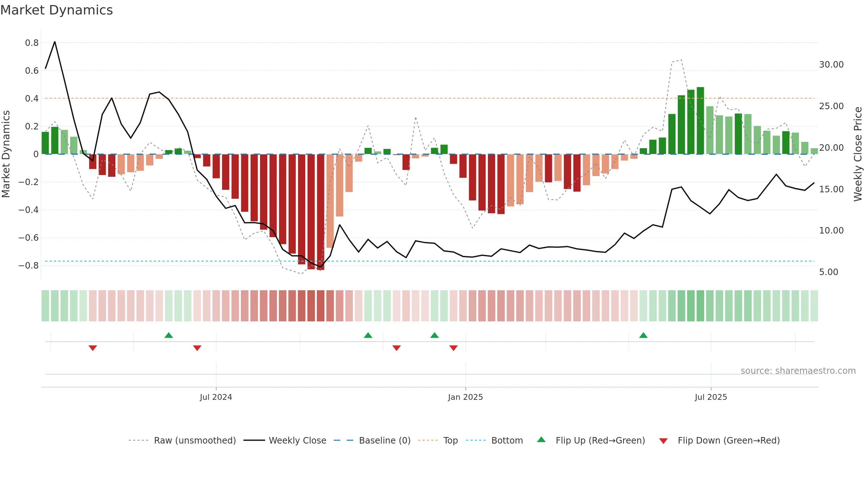
Task: Toggle Flip Down (Green→Red) legend entry
Action: (x=719, y=440)
